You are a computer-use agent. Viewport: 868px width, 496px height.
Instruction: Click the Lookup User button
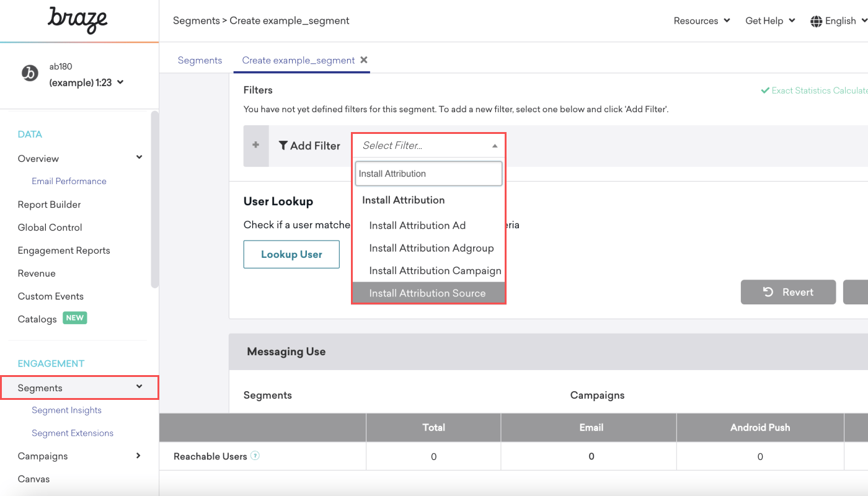pyautogui.click(x=291, y=254)
